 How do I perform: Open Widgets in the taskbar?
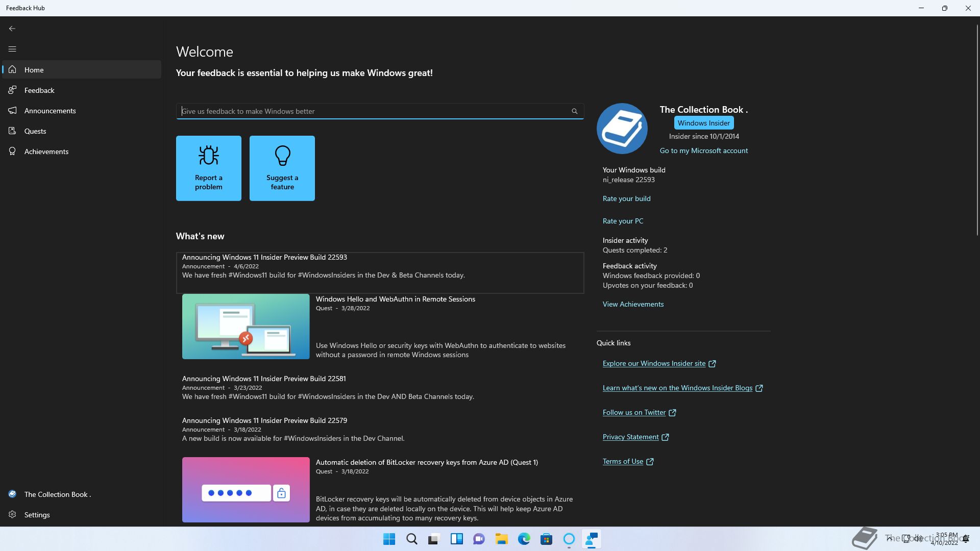pyautogui.click(x=457, y=539)
